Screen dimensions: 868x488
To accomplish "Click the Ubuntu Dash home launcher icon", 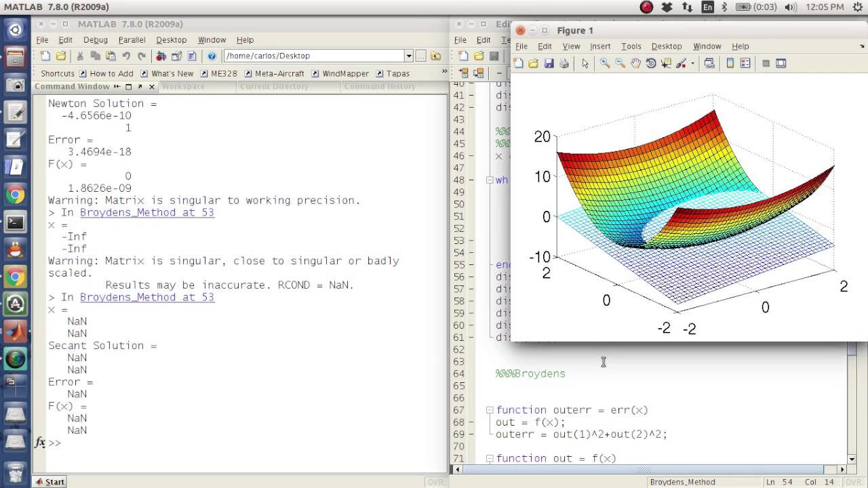I will tap(15, 29).
